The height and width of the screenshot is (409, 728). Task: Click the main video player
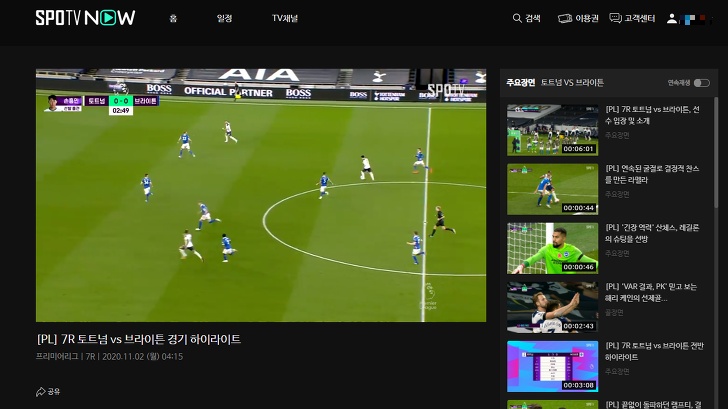[261, 195]
